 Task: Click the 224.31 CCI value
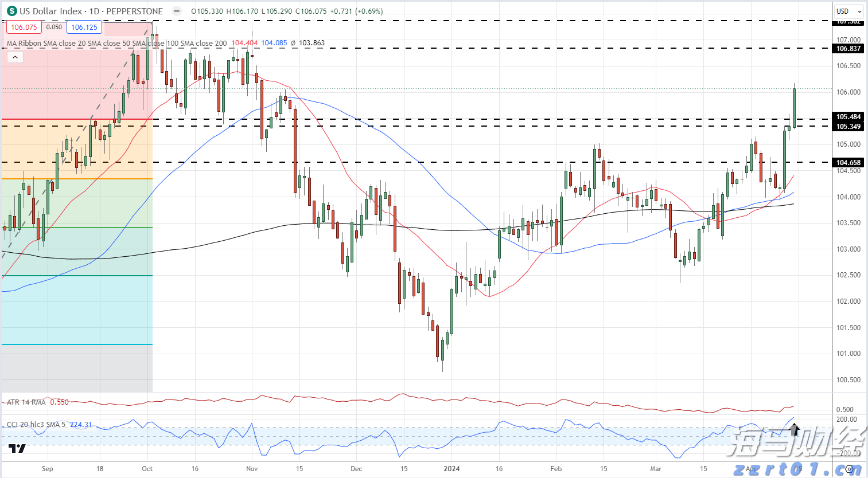click(81, 425)
